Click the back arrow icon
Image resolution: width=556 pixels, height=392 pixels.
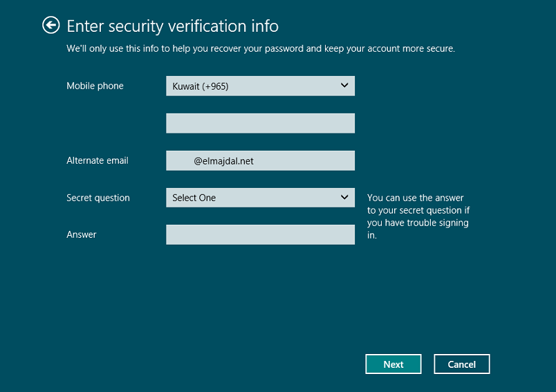tap(50, 26)
